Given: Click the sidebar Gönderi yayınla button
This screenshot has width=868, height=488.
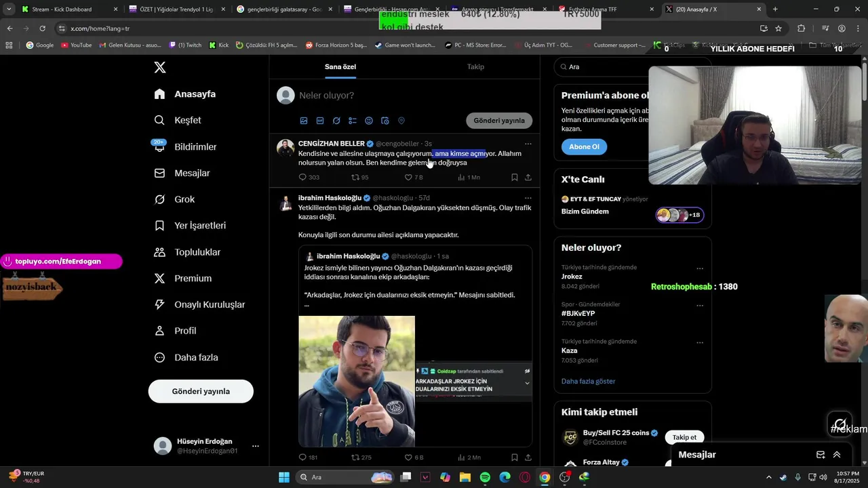Looking at the screenshot, I should point(201,391).
